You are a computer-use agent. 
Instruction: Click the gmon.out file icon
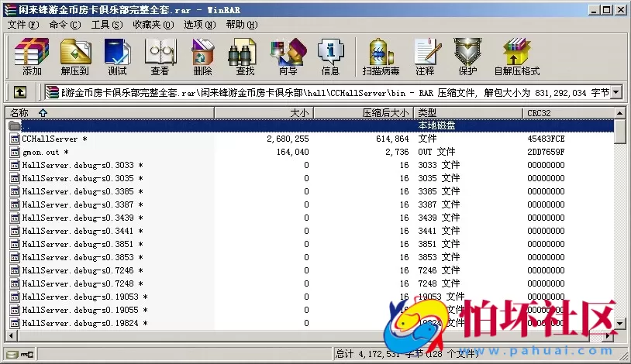coord(15,152)
